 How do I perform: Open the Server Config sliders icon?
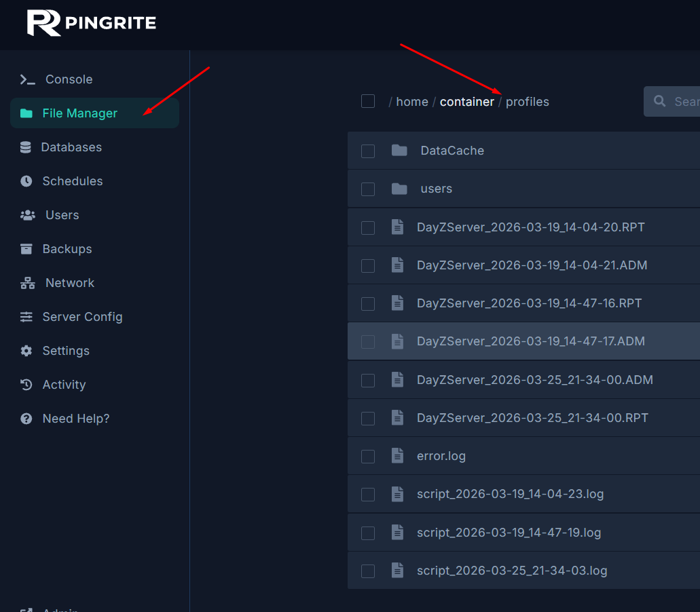click(26, 317)
